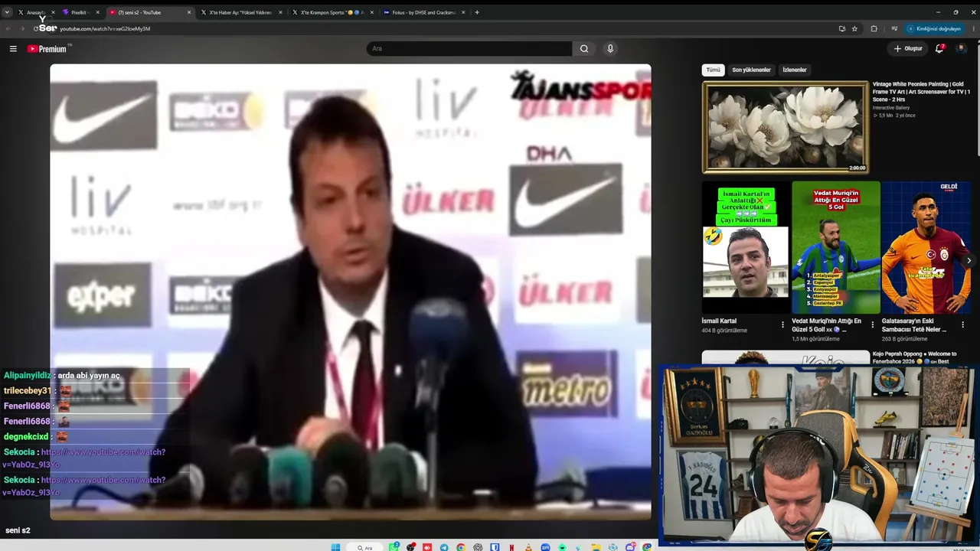
Task: Open the YouTube guide hamburger menu
Action: [x=13, y=48]
